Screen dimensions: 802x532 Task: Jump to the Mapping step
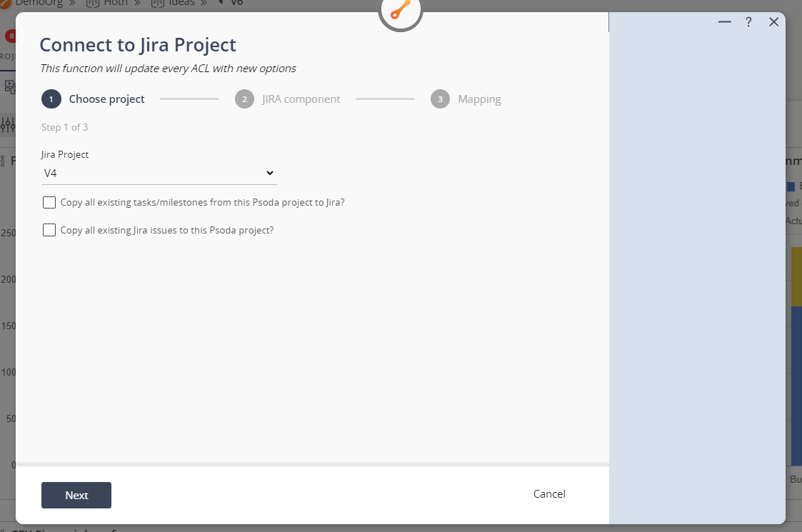466,99
